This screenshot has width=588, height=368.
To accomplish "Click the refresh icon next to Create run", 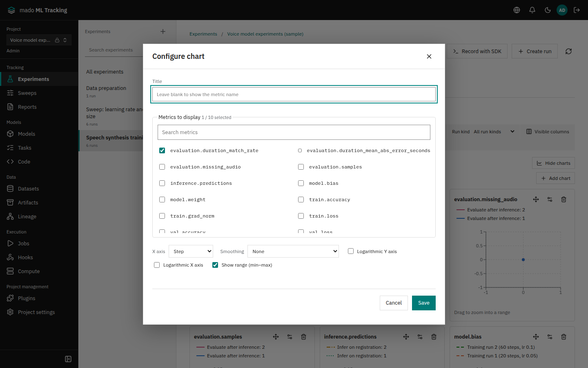I will click(x=568, y=52).
